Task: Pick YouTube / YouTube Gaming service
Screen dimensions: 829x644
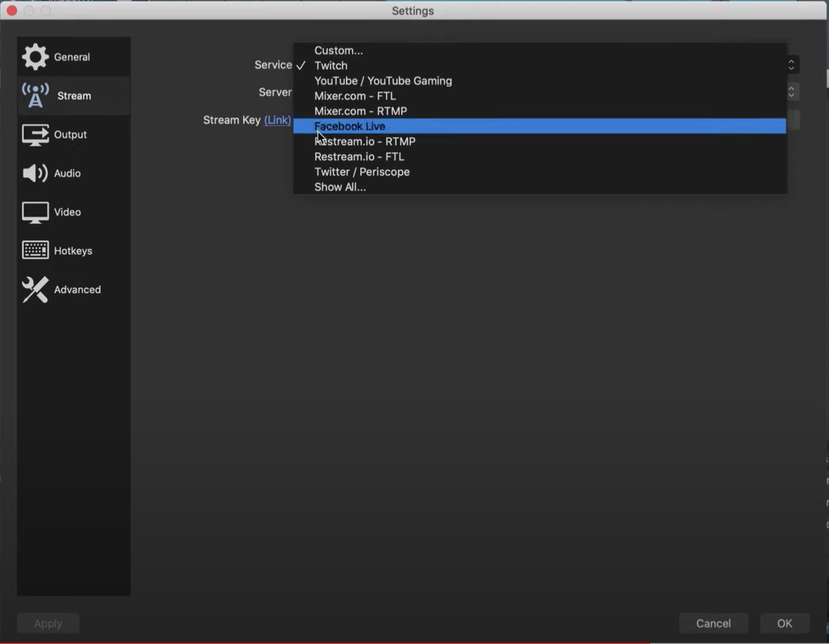Action: point(540,80)
